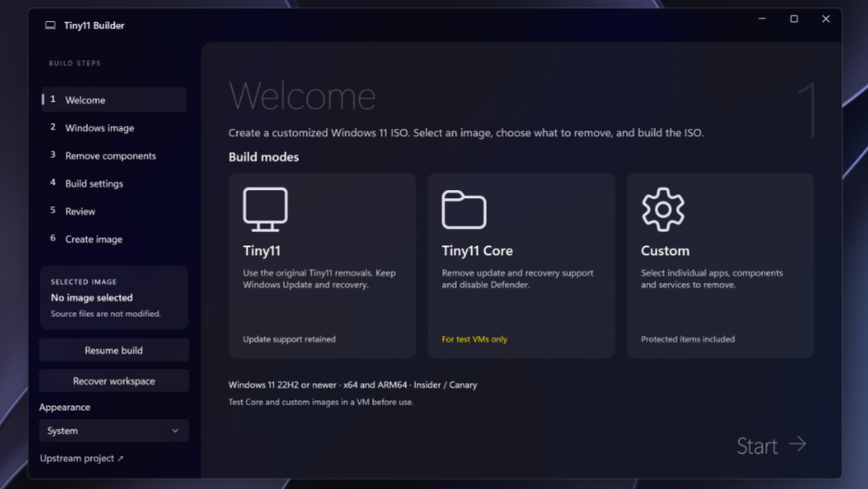Click the 'Protected items included' label
Viewport: 868px width, 489px height.
click(x=687, y=340)
